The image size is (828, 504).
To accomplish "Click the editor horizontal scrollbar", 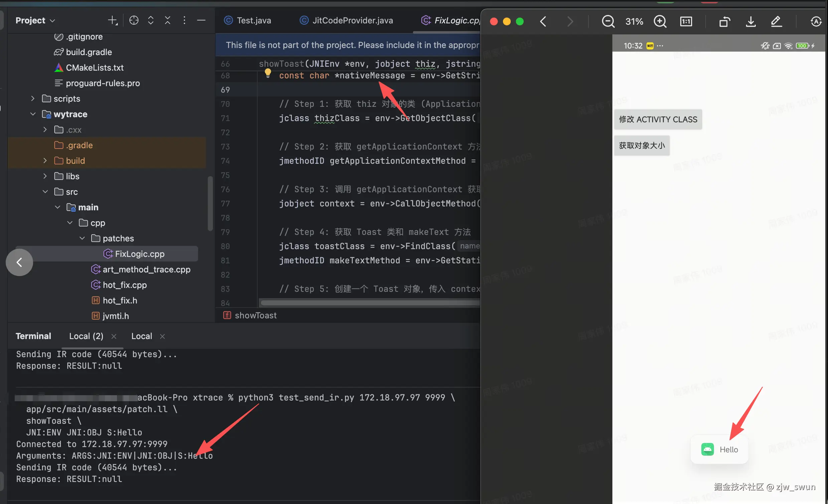I will click(370, 303).
